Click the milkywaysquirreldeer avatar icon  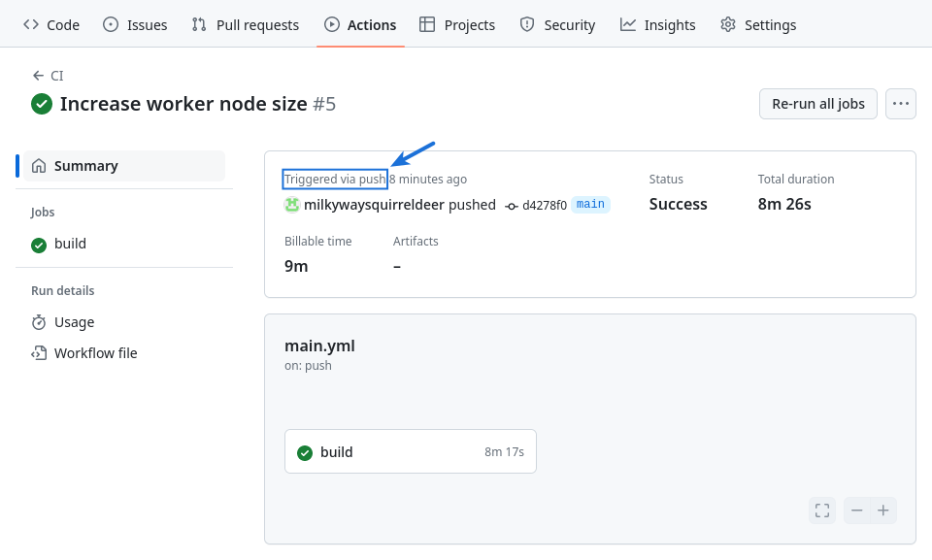click(x=291, y=205)
